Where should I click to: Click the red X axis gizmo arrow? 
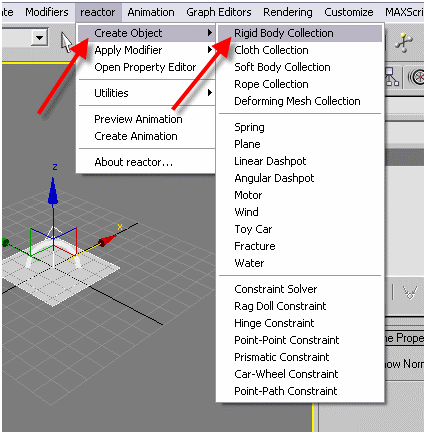click(107, 240)
